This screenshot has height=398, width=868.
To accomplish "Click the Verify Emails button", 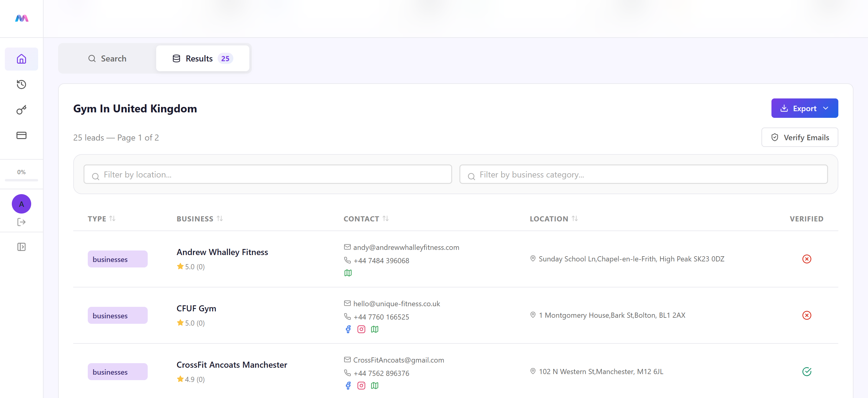I will pos(800,137).
